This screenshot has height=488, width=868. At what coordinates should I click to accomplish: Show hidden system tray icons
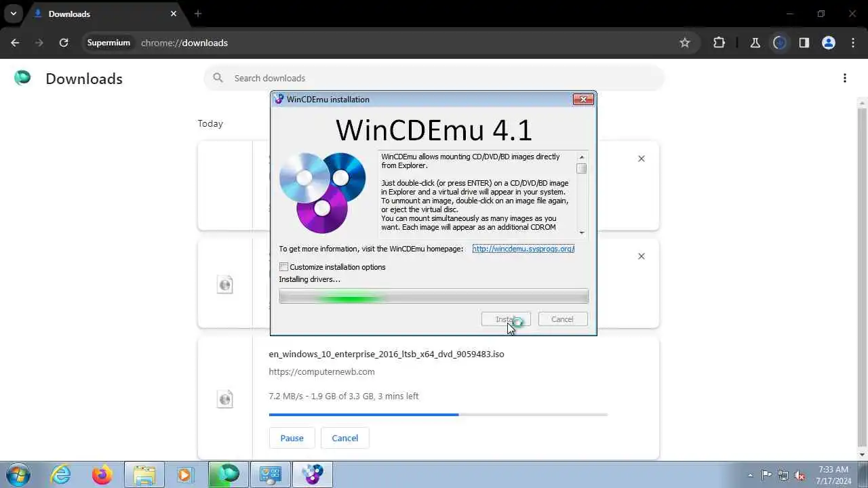pyautogui.click(x=750, y=475)
